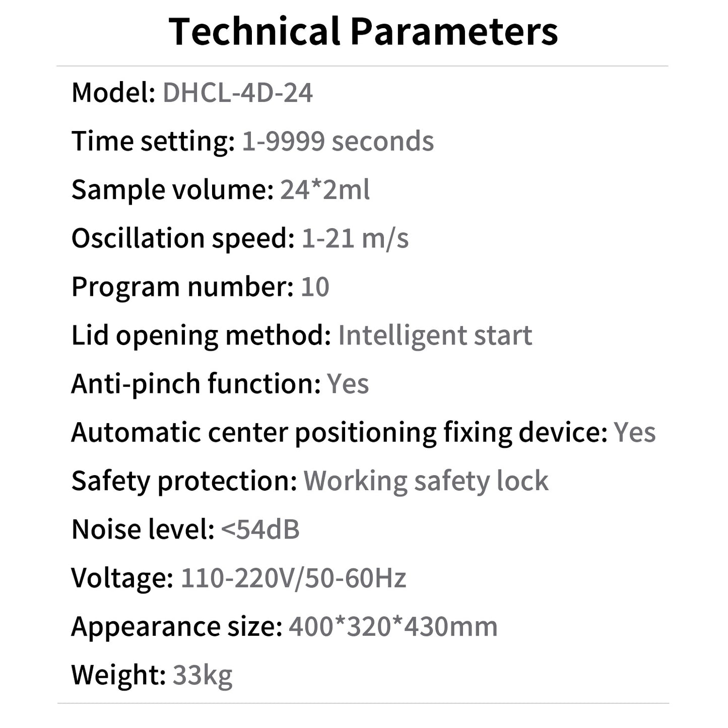Click the Program number label
Image resolution: width=728 pixels, height=728 pixels.
(182, 287)
